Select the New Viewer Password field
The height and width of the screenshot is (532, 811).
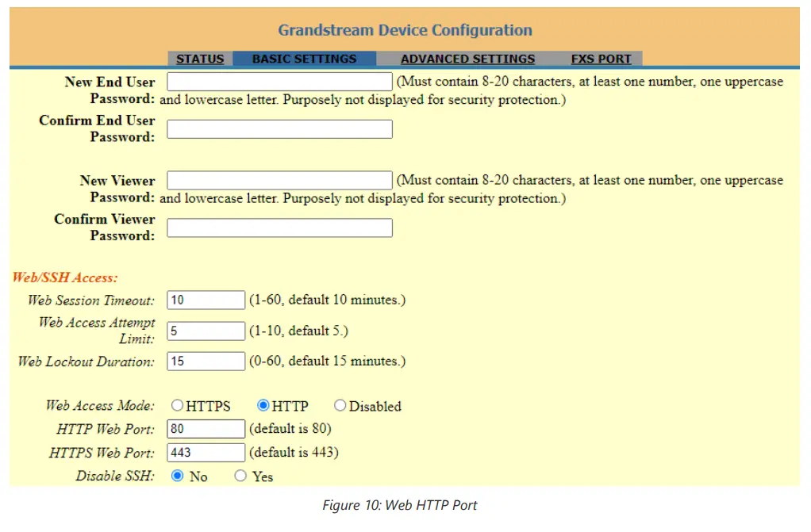279,181
